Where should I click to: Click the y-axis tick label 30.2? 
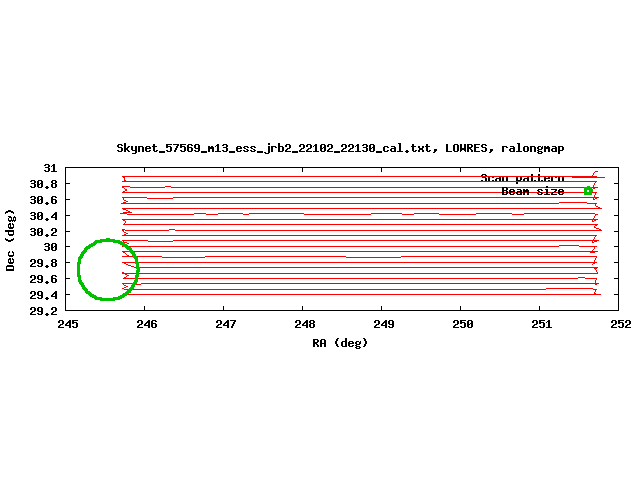(44, 232)
